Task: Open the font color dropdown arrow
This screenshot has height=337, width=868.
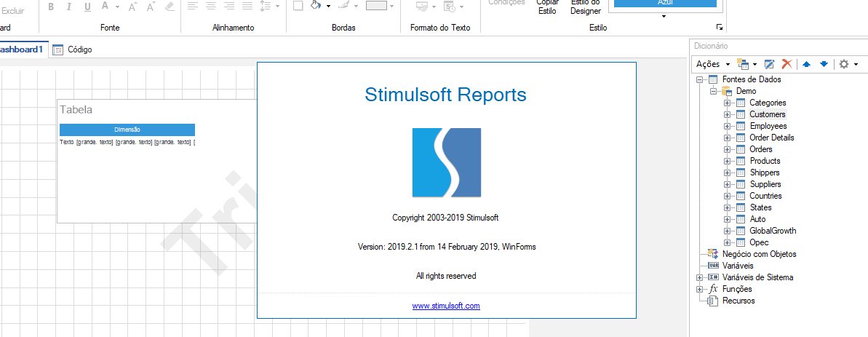Action: point(117,7)
